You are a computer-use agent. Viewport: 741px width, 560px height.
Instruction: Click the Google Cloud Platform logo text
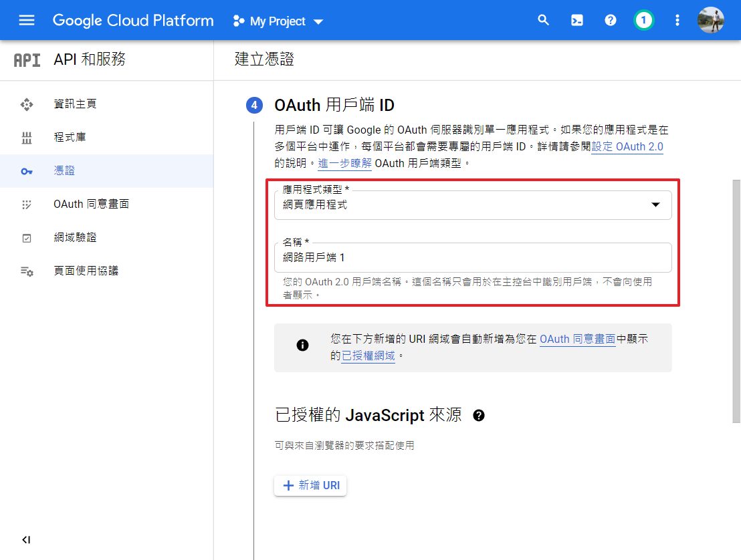coord(133,20)
